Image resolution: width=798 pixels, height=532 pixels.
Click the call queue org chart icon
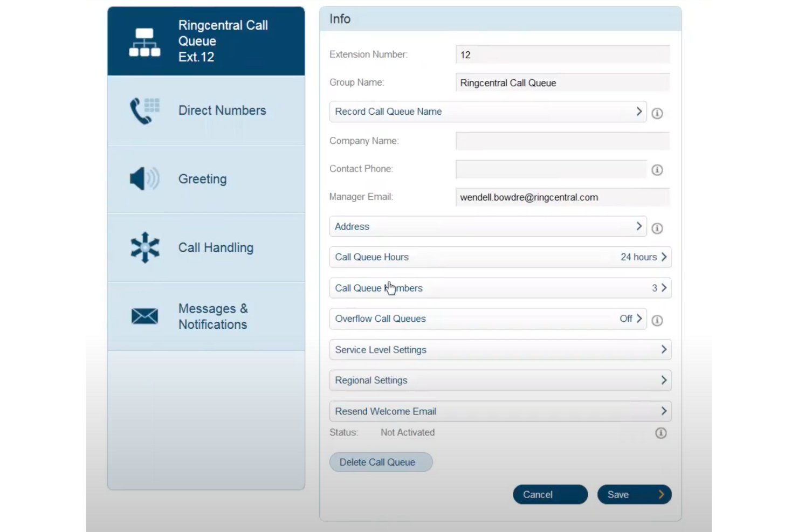coord(143,41)
